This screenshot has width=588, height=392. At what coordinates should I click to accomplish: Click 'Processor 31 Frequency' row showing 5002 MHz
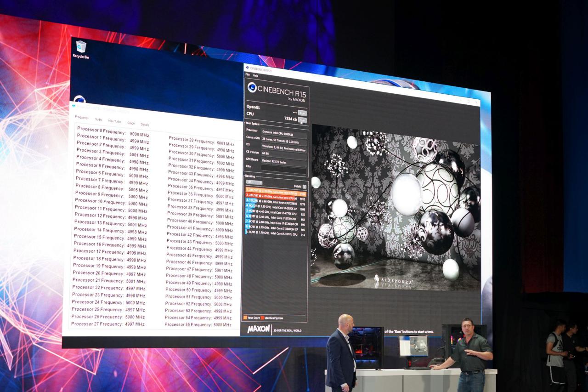(201, 161)
